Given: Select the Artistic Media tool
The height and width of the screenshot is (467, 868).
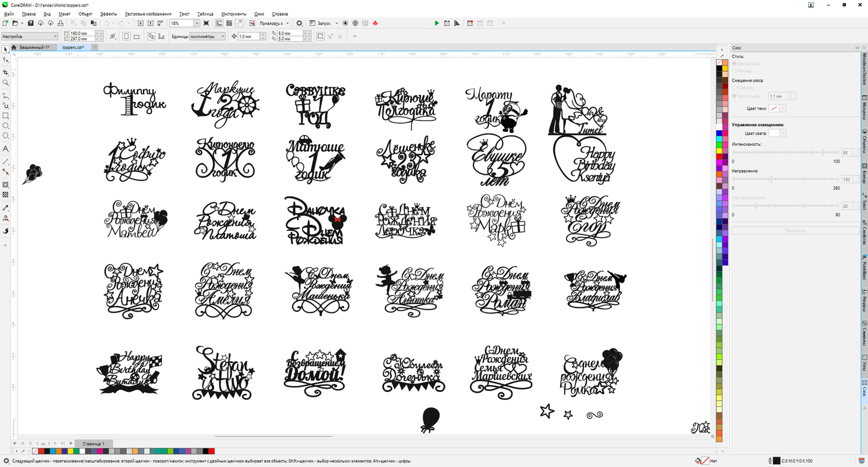Looking at the screenshot, I should click(6, 105).
